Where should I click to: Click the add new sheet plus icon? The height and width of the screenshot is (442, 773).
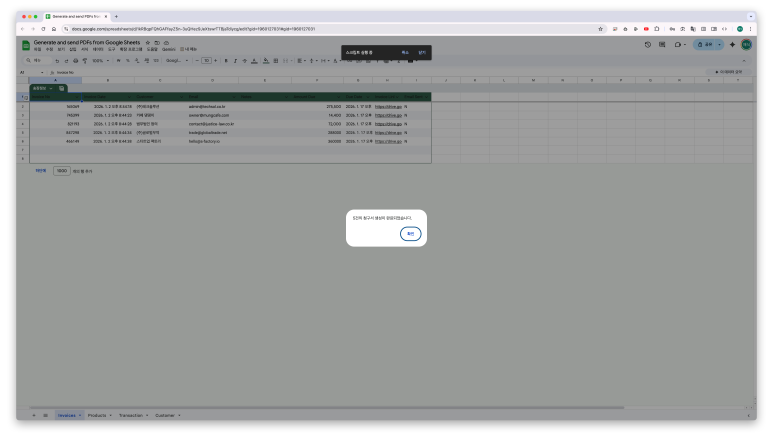pos(33,414)
